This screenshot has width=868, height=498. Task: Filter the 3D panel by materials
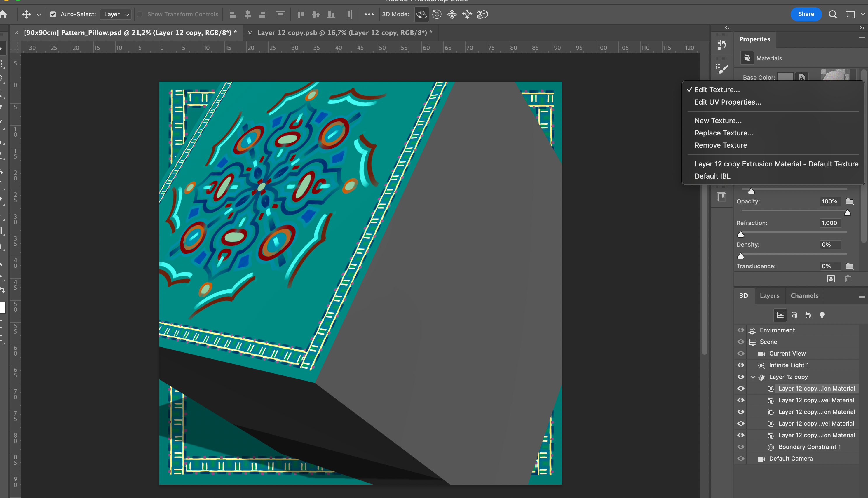[x=808, y=315]
